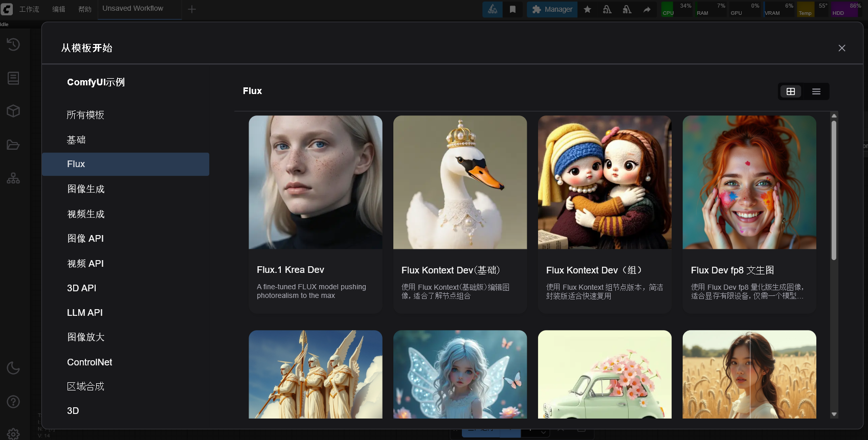Open Flux Kontext Dev(基础) swan thumbnail
The image size is (868, 440).
tap(460, 182)
